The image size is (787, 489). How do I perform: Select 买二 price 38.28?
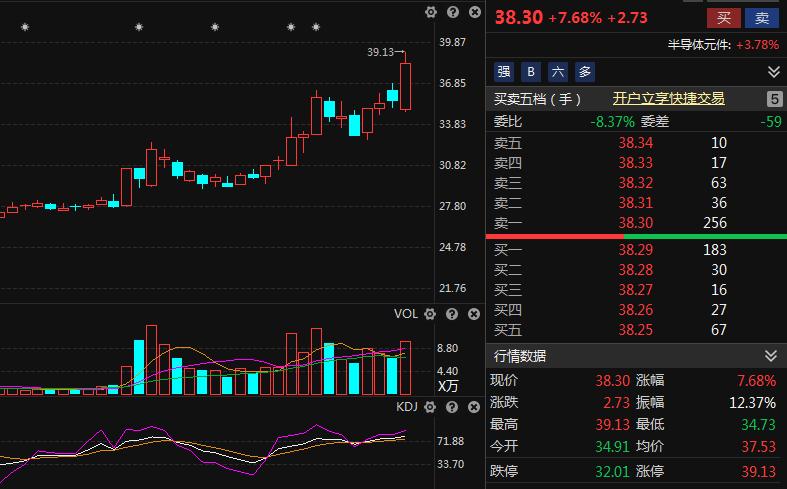tap(635, 270)
